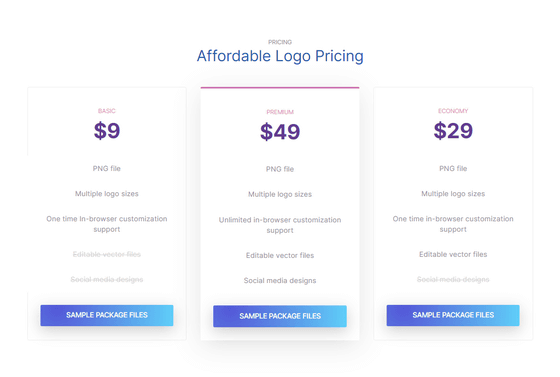Click struck-through Social media designs in Basic
The height and width of the screenshot is (377, 560).
(107, 279)
